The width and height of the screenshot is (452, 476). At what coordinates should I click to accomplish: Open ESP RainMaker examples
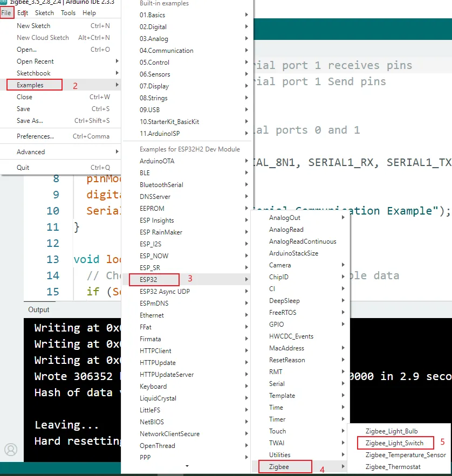187,232
